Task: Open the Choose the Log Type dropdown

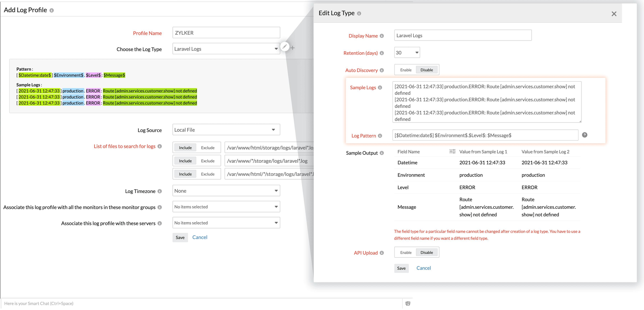Action: 226,49
